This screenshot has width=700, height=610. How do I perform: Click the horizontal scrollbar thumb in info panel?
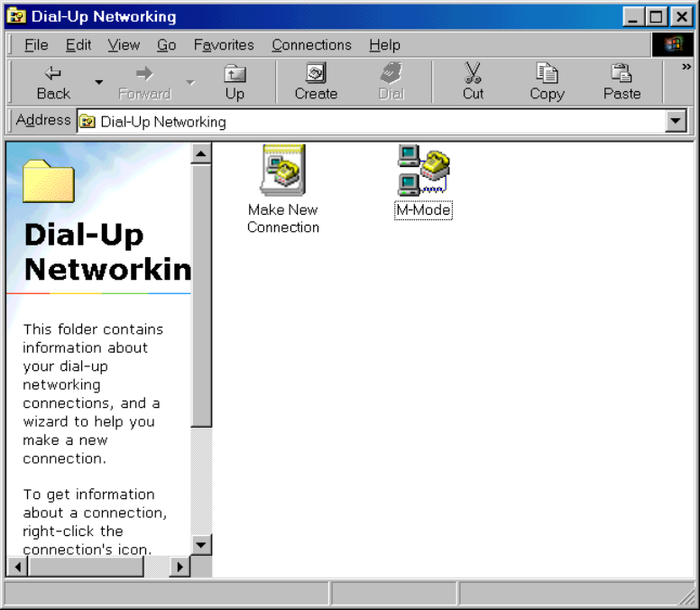[x=87, y=567]
